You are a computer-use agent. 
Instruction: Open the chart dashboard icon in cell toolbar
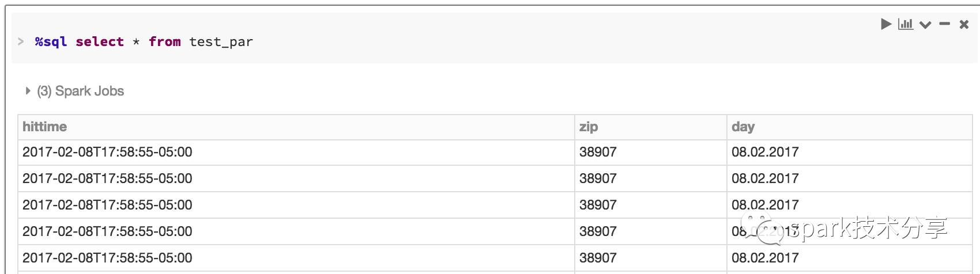point(906,24)
